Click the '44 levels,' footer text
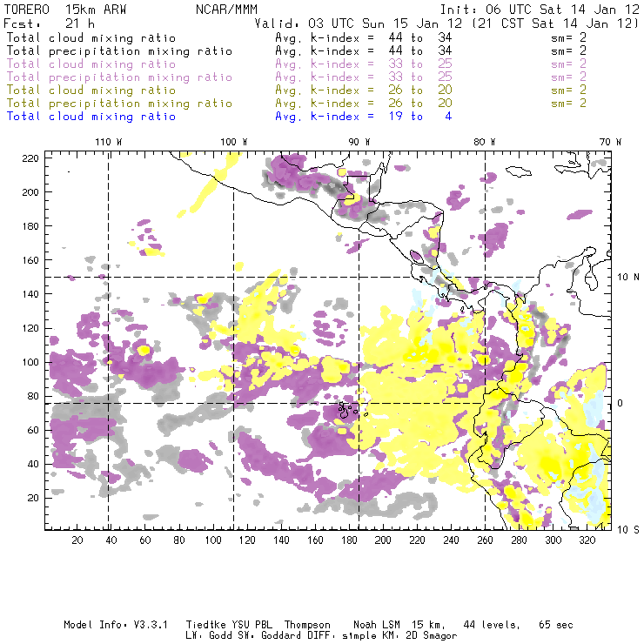 (x=492, y=625)
